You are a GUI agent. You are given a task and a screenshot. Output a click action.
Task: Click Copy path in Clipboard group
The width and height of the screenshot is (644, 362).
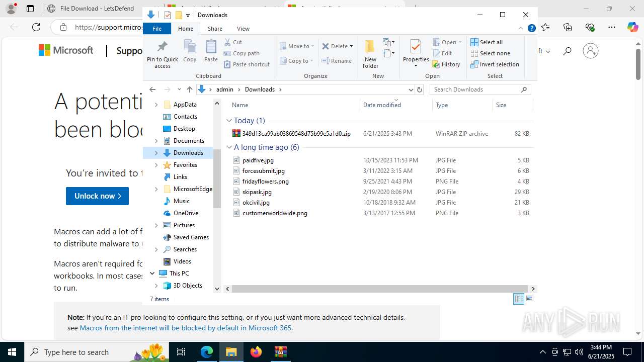point(242,53)
